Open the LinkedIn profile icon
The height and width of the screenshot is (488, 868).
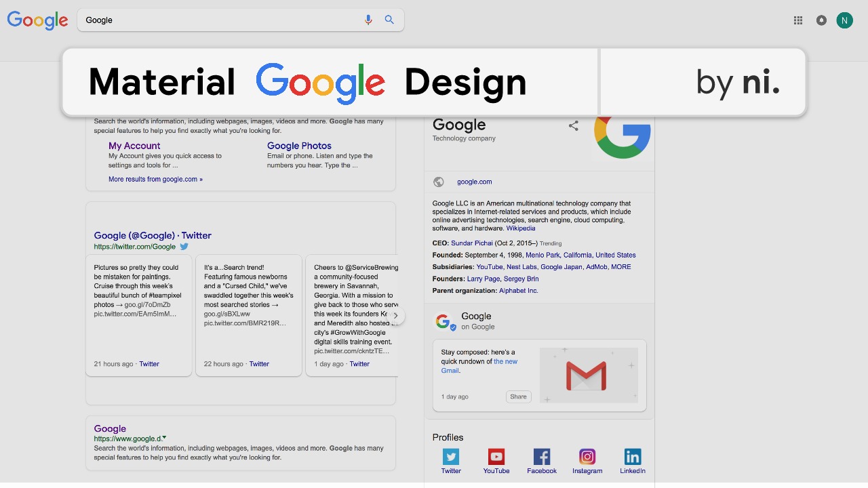[x=633, y=456]
